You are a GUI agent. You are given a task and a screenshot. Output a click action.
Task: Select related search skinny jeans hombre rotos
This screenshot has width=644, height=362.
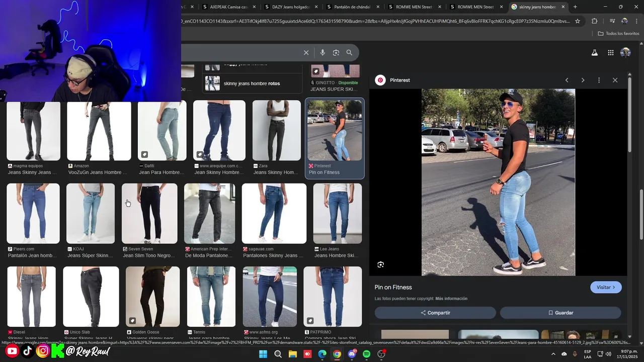[x=252, y=83]
